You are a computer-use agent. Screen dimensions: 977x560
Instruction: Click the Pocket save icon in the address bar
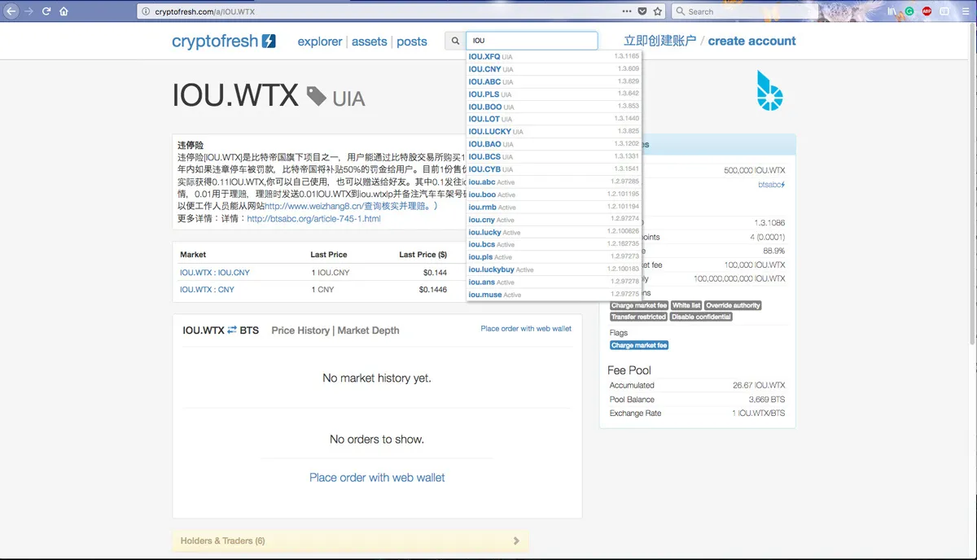(642, 11)
